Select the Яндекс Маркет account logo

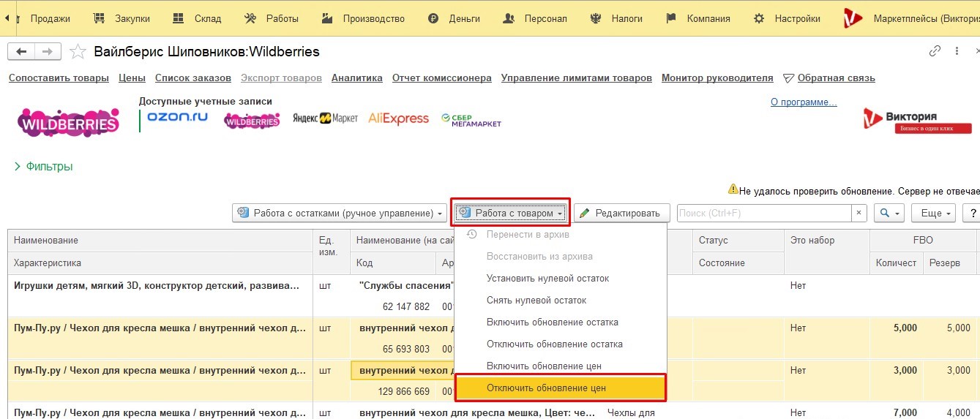coord(325,118)
